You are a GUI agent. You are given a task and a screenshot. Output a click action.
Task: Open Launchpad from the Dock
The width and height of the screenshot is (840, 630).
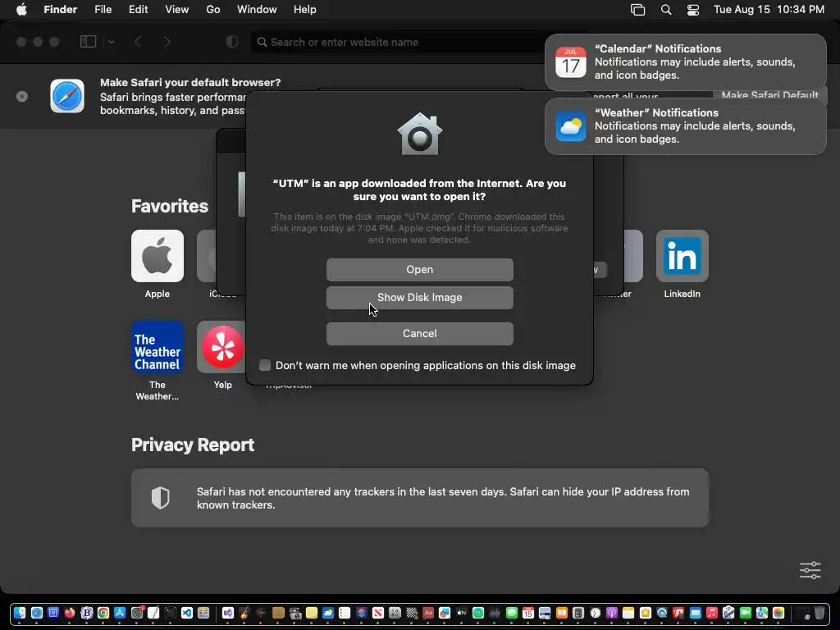pyautogui.click(x=203, y=613)
